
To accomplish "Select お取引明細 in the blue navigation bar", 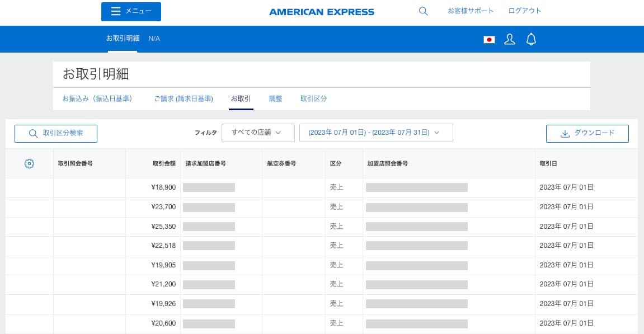I will pos(123,39).
